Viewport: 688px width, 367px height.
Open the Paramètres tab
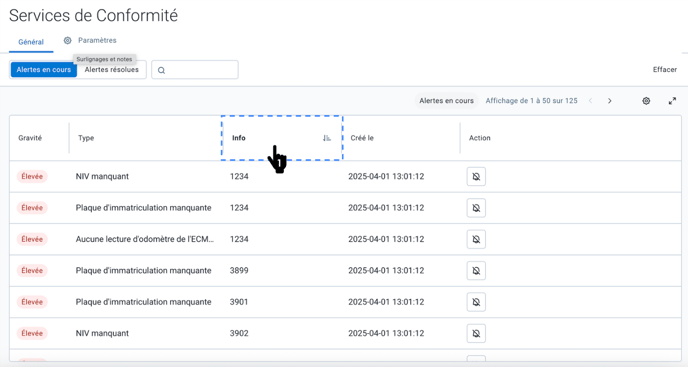click(90, 40)
